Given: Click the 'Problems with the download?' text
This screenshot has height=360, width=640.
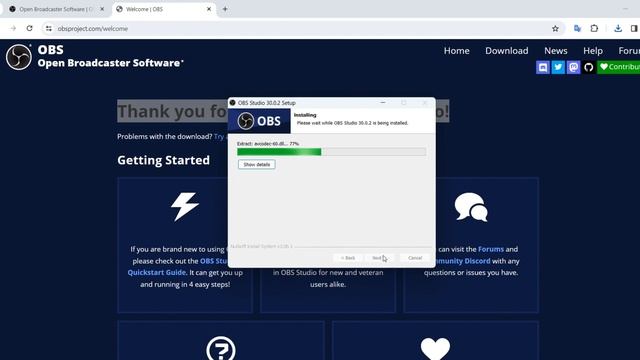Looking at the screenshot, I should coord(164,136).
